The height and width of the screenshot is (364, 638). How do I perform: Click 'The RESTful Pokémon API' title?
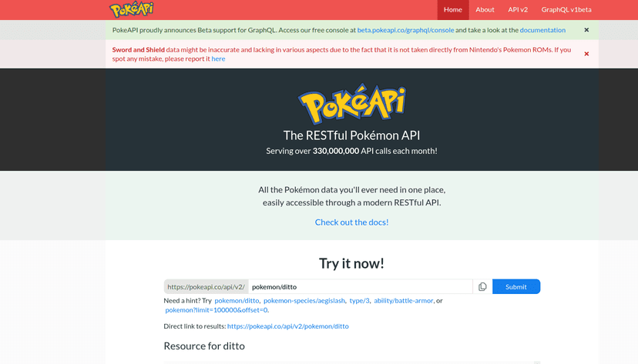pos(351,135)
